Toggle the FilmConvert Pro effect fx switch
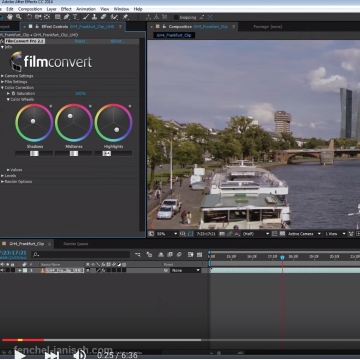The height and width of the screenshot is (360, 360). pyautogui.click(x=2, y=41)
